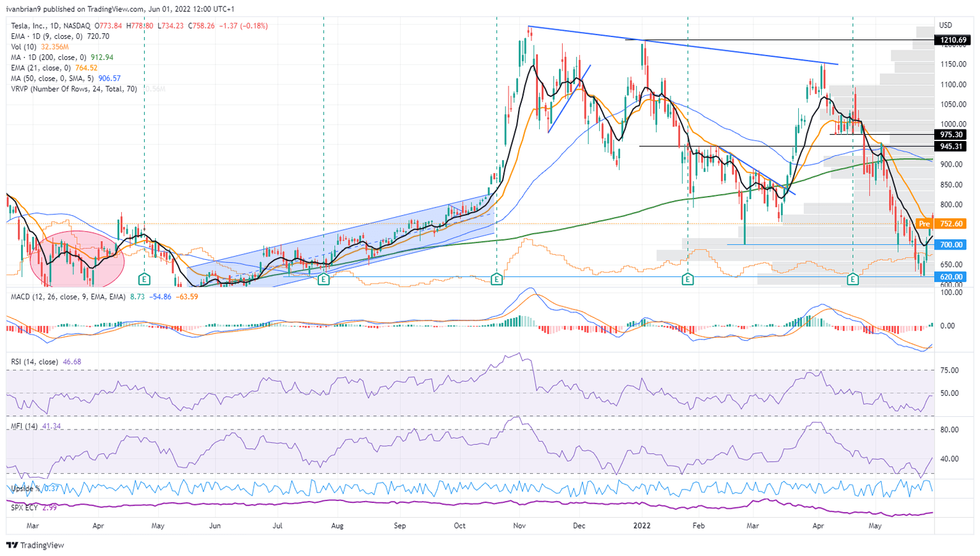Viewport: 980px width, 556px height.
Task: Open the VRVP volume profile legend
Action: coord(74,89)
